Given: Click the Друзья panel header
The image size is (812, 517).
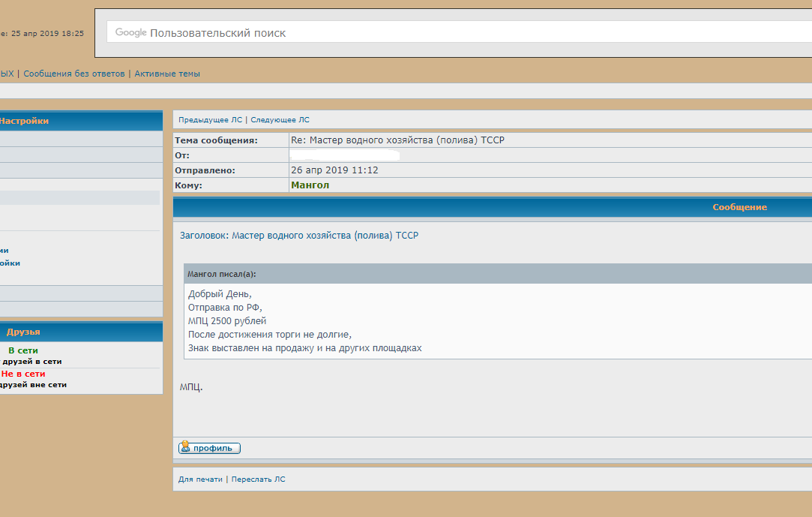Looking at the screenshot, I should (x=23, y=332).
